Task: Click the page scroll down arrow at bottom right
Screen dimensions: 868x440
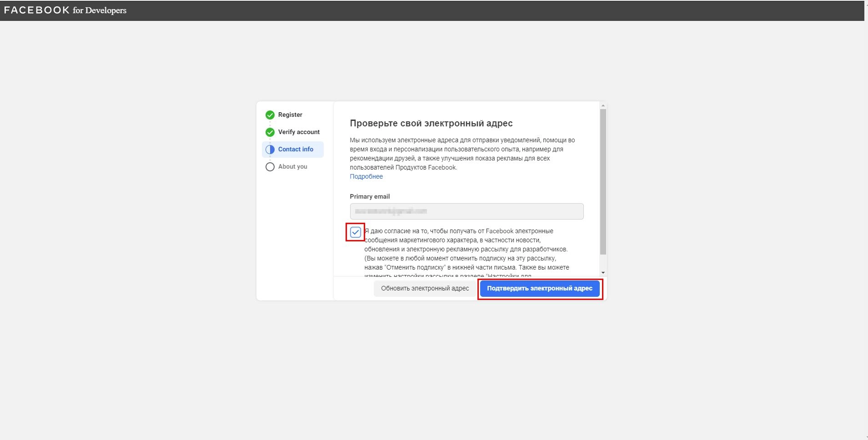Action: (866, 437)
